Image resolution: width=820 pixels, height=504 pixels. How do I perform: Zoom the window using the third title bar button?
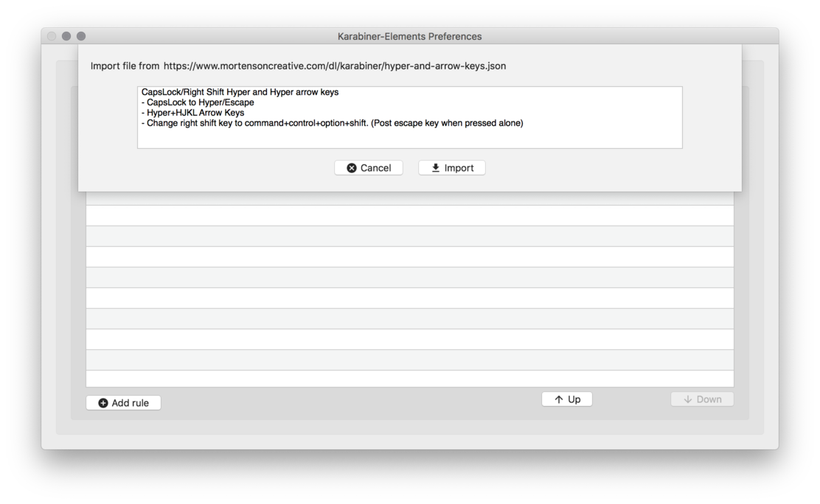click(x=81, y=36)
